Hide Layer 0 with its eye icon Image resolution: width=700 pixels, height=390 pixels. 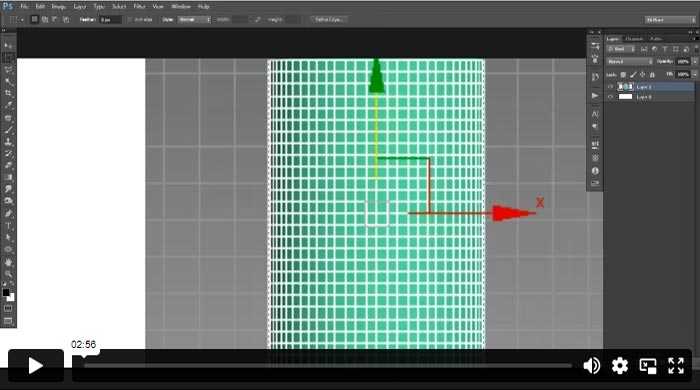pyautogui.click(x=610, y=96)
